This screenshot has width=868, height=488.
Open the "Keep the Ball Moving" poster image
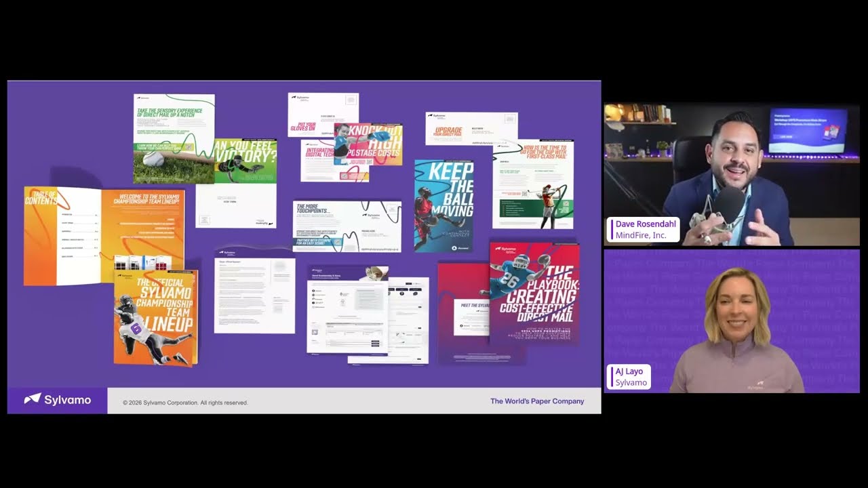click(443, 206)
